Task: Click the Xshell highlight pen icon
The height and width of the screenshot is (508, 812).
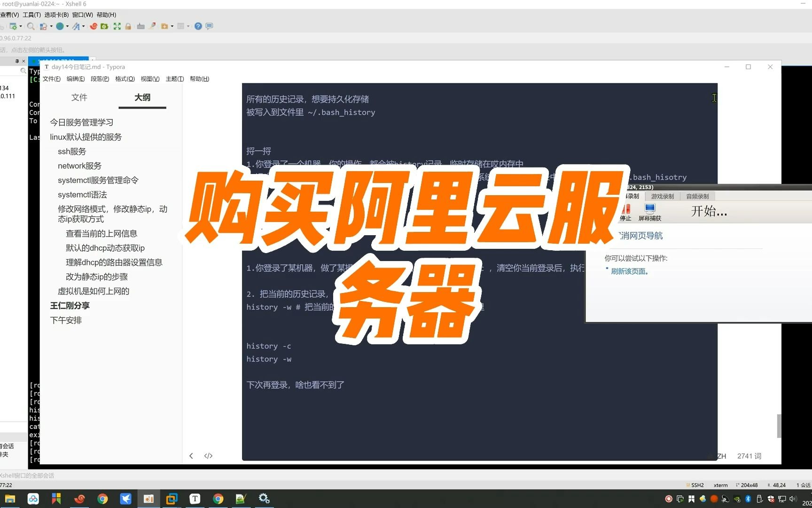Action: (x=152, y=26)
